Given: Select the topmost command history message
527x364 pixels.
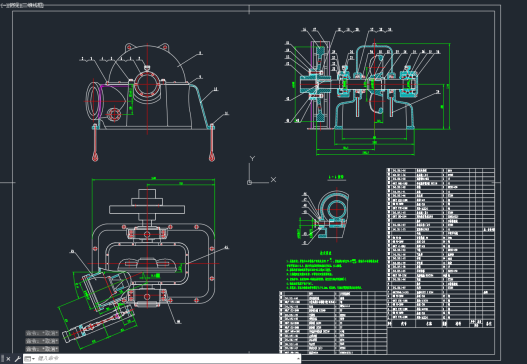Looking at the screenshot, I should tap(42, 333).
